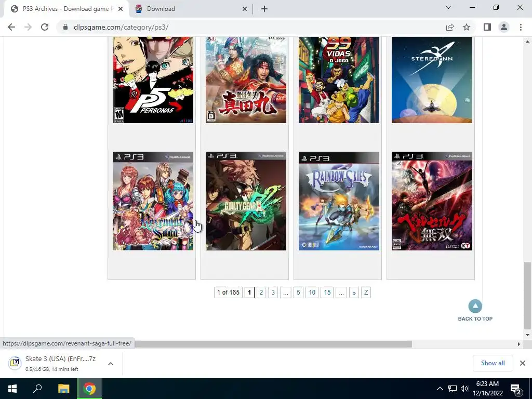Screen dimensions: 532x399
Task: Open Steredenn game cover
Action: 432,80
